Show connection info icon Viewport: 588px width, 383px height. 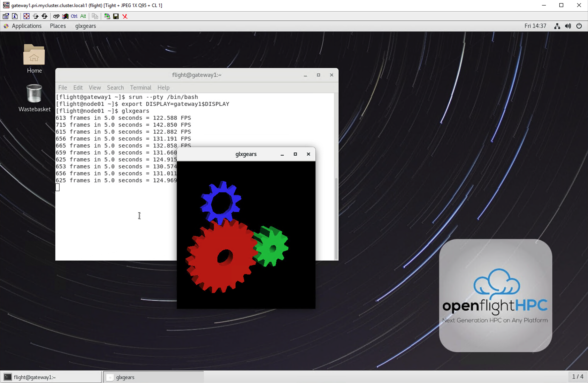pyautogui.click(x=15, y=16)
